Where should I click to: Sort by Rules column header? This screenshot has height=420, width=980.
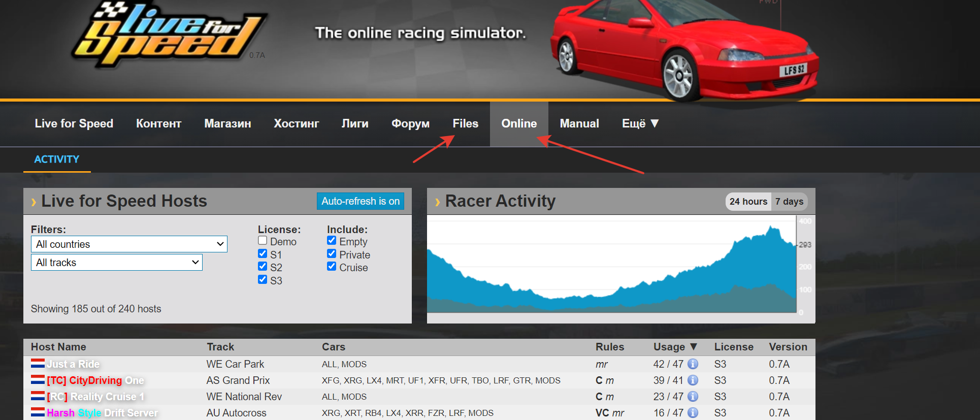pyautogui.click(x=610, y=347)
